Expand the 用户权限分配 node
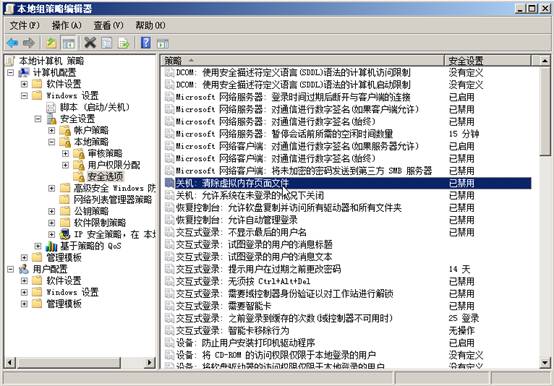Image resolution: width=554 pixels, height=386 pixels. click(x=65, y=165)
